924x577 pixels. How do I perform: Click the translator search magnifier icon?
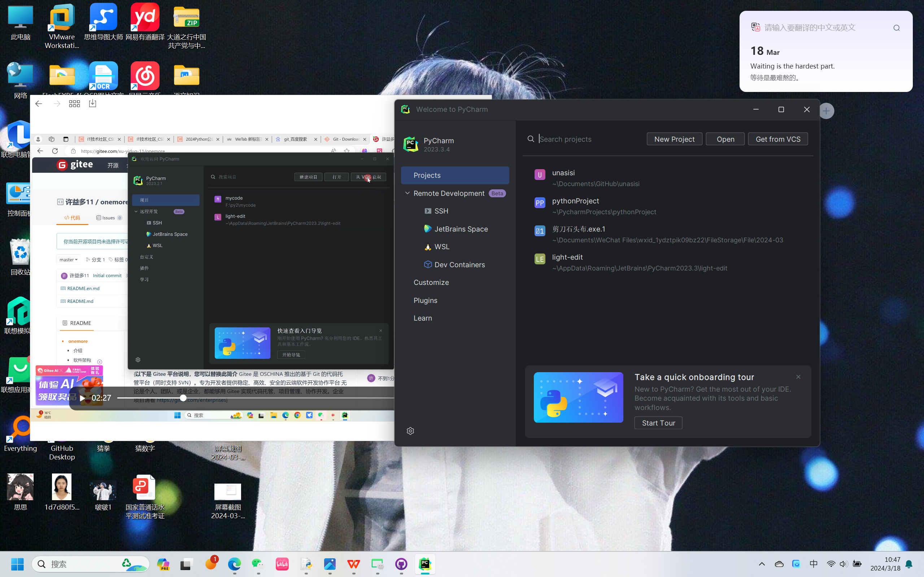pyautogui.click(x=896, y=28)
